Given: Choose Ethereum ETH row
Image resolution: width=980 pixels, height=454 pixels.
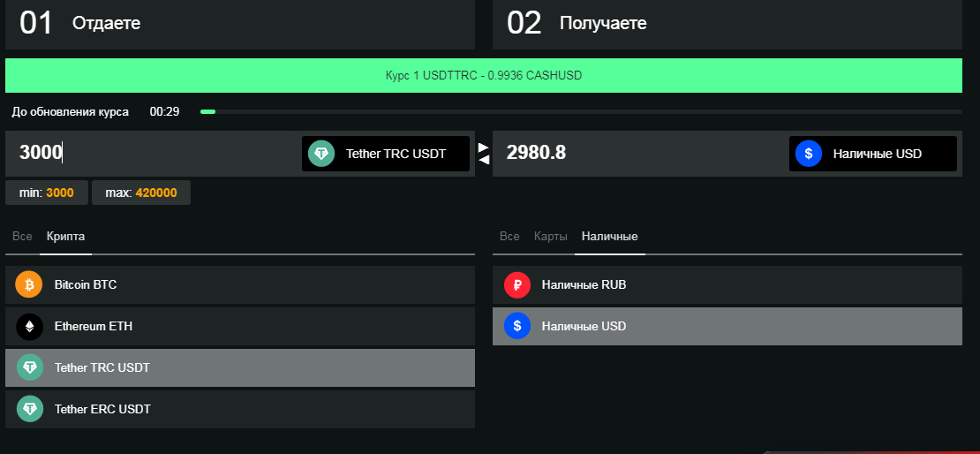Looking at the screenshot, I should pyautogui.click(x=240, y=326).
